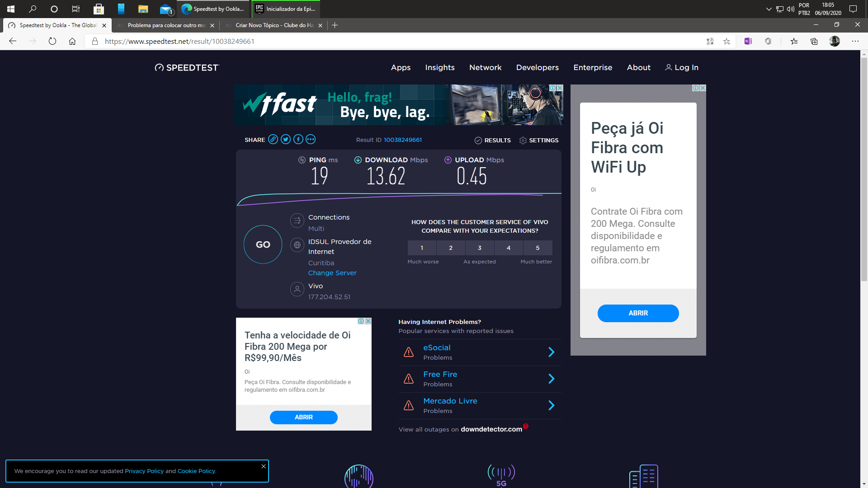The image size is (868, 488).
Task: Click the Speedtest GO button
Action: pyautogui.click(x=262, y=244)
